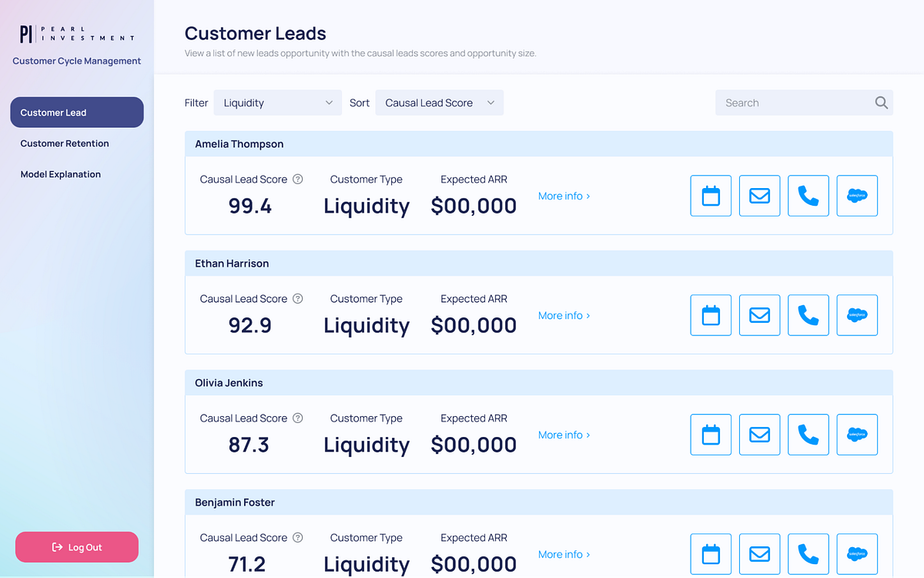This screenshot has width=924, height=578.
Task: Expand More info for Benjamin Foster
Action: [563, 553]
